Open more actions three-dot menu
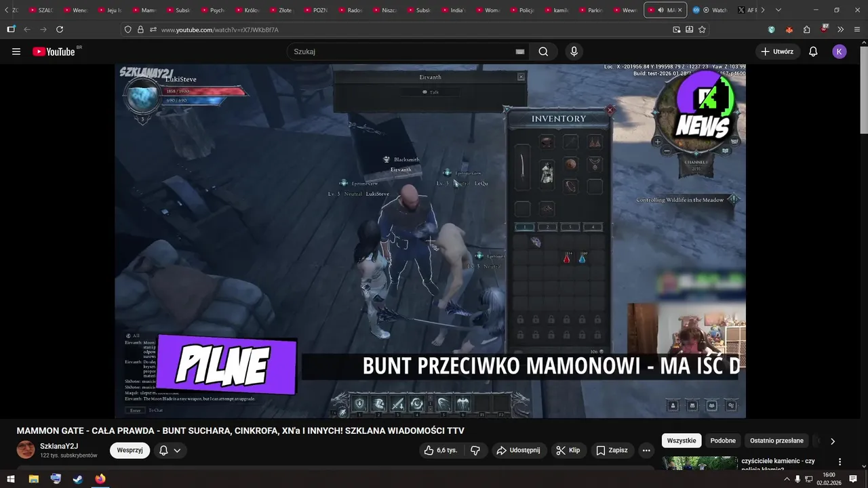The width and height of the screenshot is (868, 488). click(646, 450)
